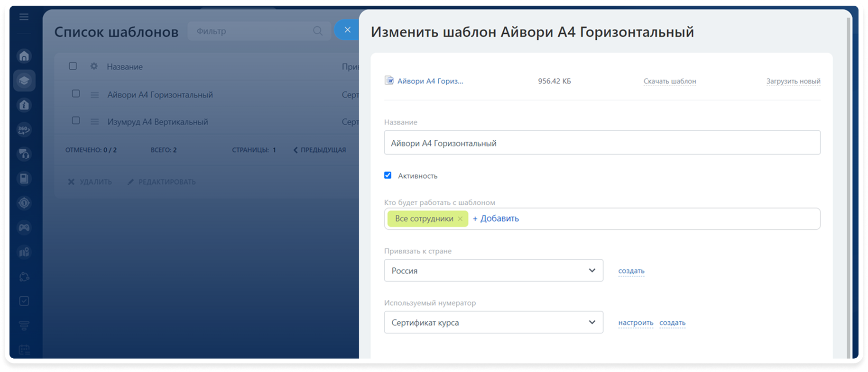
Task: Open the gear settings in table header
Action: [x=94, y=66]
